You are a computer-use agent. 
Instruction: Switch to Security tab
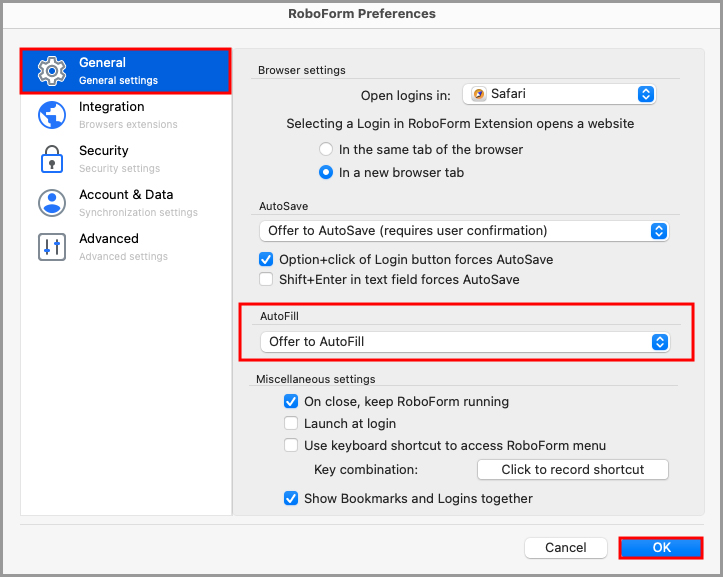tap(125, 159)
